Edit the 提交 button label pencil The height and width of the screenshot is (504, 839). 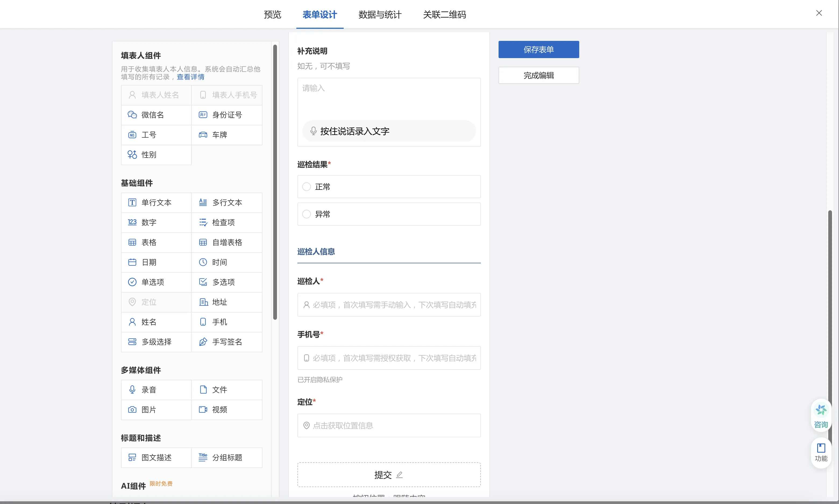point(399,475)
